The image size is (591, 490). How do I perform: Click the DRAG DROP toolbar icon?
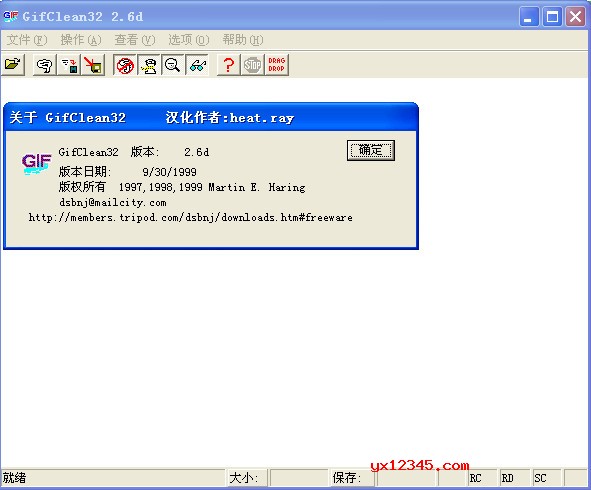coord(277,65)
